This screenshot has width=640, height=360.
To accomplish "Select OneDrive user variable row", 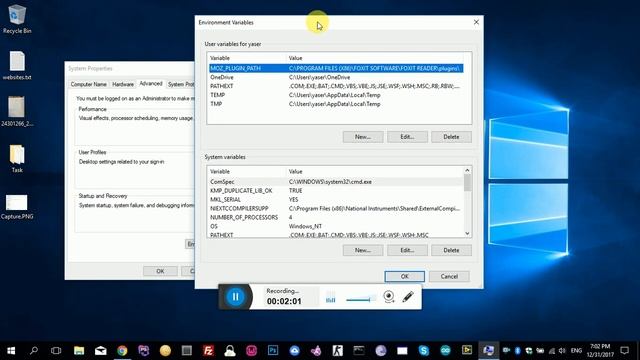I will point(336,77).
